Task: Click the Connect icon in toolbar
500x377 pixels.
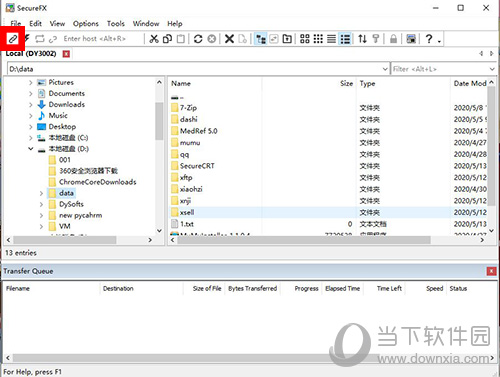Action: 13,39
